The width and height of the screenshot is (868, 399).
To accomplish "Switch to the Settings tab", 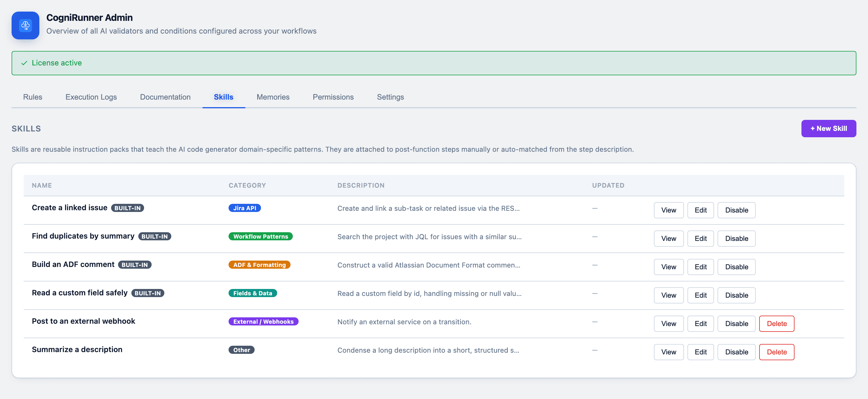I will (390, 97).
